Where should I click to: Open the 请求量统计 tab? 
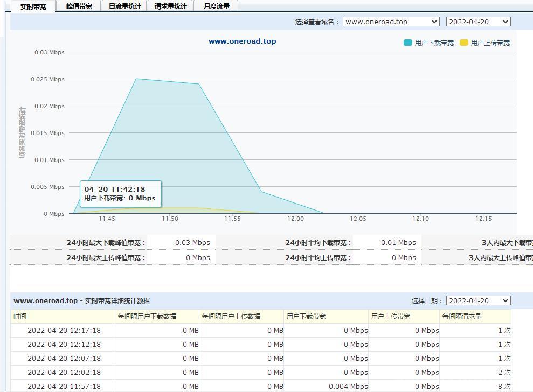tap(170, 6)
